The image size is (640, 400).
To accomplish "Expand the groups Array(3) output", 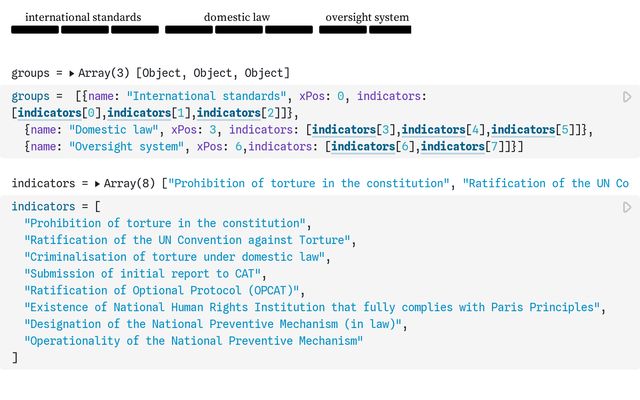I will (72, 73).
